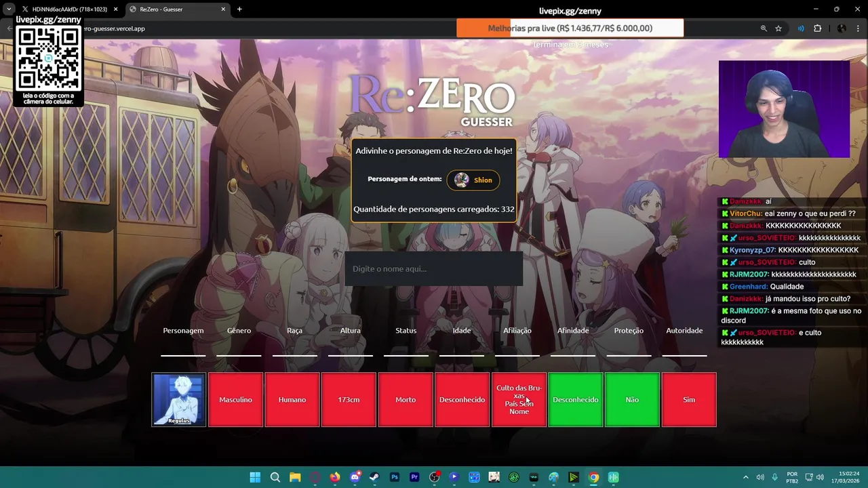Click the Personagem column header

[183, 331]
